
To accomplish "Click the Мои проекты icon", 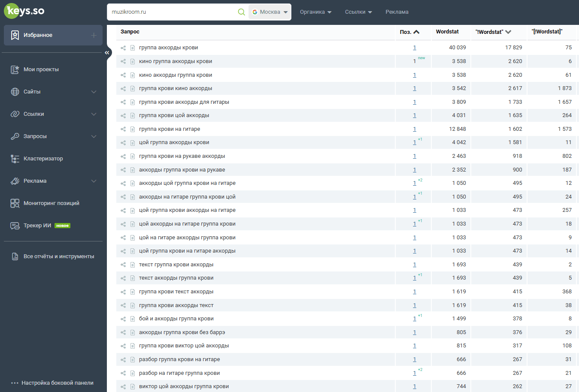I will pos(15,69).
